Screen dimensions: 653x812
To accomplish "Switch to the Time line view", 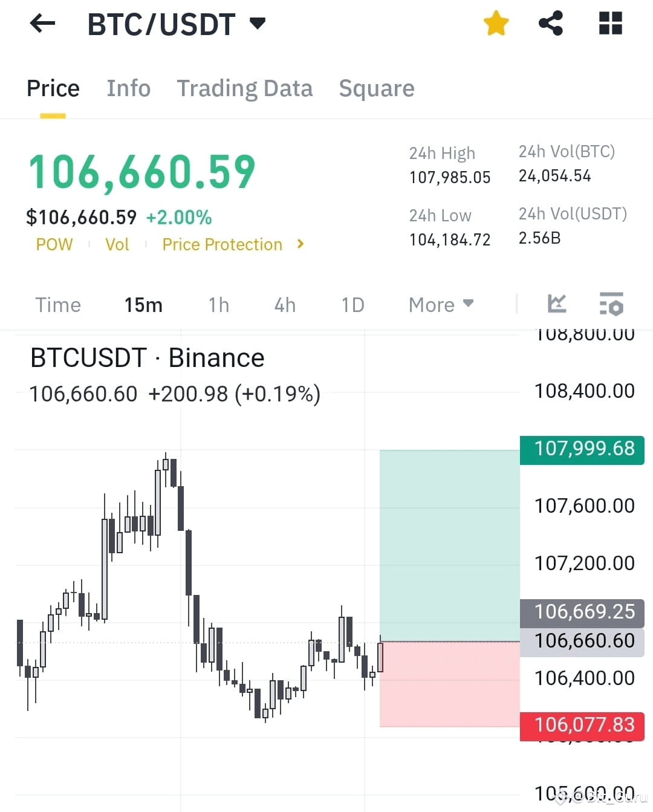I will click(58, 305).
